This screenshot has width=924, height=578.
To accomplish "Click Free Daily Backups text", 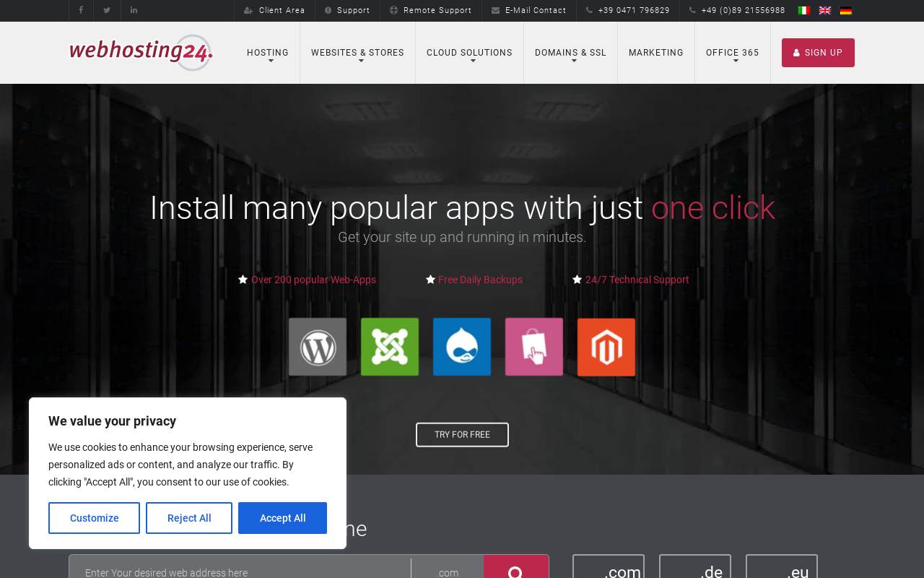I will pyautogui.click(x=480, y=280).
